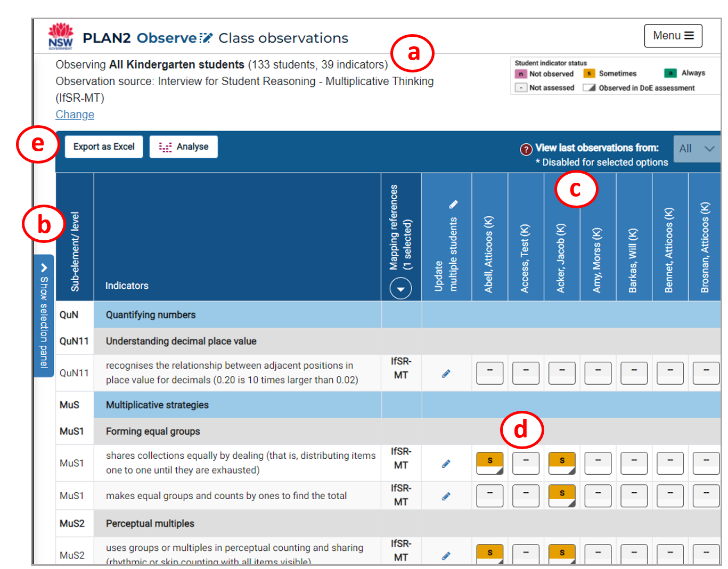Toggle Brosnan status in QuN11 decimals row
The width and height of the screenshot is (728, 569).
706,373
